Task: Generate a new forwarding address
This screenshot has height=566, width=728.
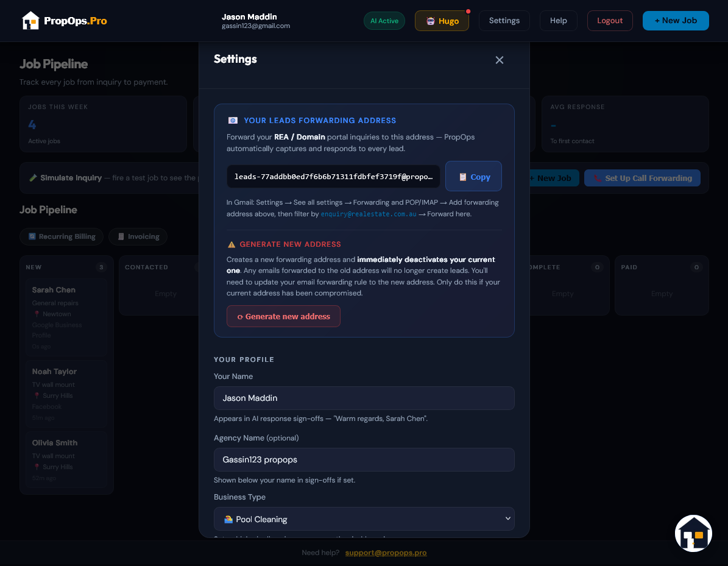Action: pos(283,316)
